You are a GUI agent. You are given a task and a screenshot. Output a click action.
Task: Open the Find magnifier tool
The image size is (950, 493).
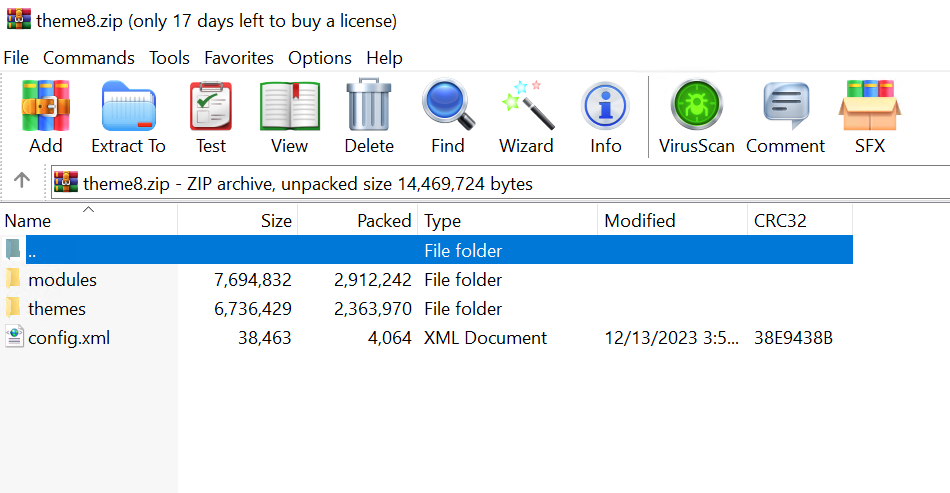click(448, 116)
